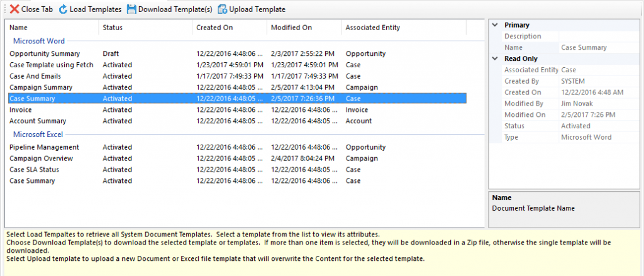
Task: Click the Upload Template document icon
Action: point(222,9)
